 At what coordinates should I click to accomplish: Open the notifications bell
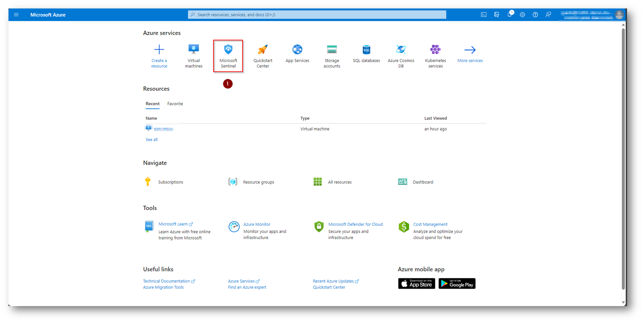tap(509, 15)
